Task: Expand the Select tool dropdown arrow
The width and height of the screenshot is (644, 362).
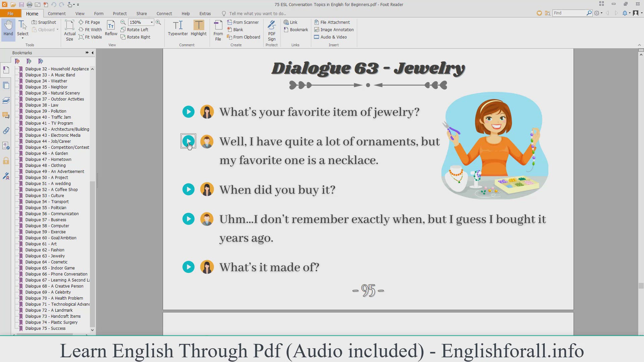Action: 23,39
